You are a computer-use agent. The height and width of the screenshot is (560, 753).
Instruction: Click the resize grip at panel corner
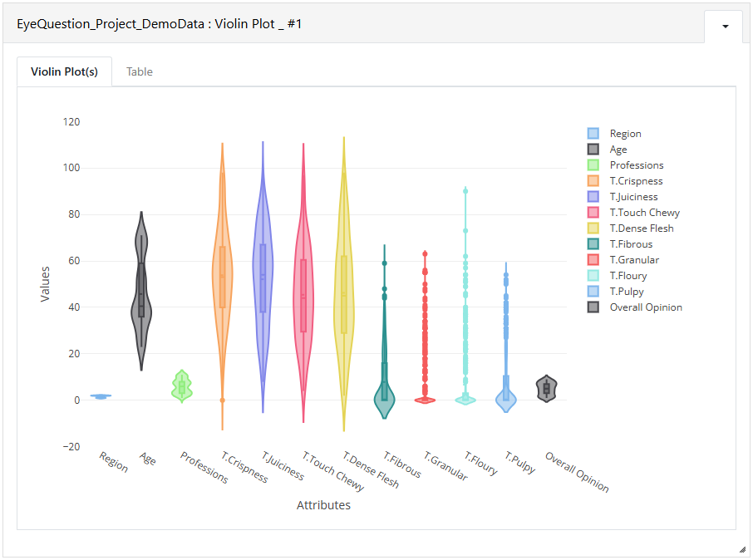pos(742,549)
